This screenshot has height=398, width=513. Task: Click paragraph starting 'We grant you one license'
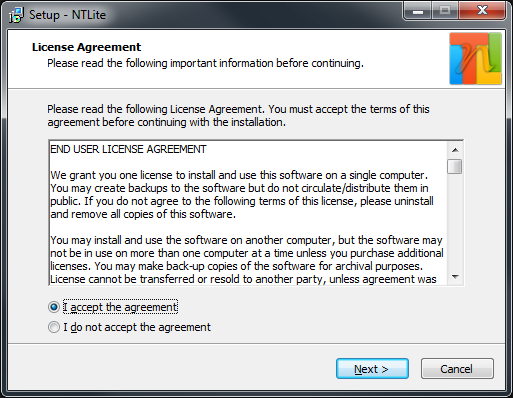pos(242,195)
